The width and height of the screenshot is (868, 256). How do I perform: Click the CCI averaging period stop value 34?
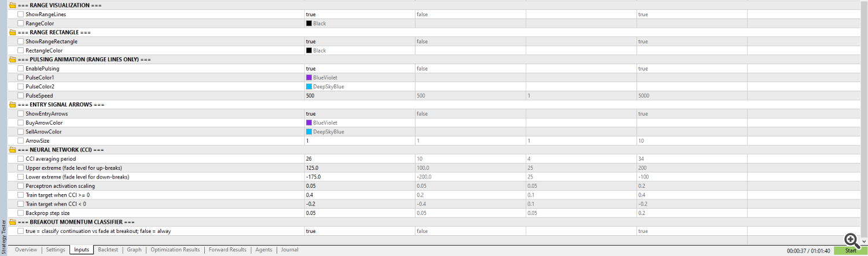pyautogui.click(x=642, y=158)
